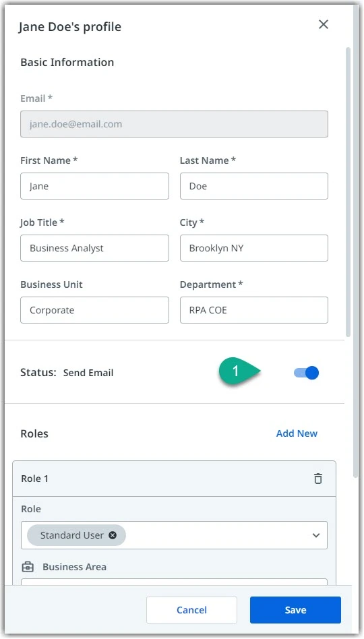Click the disabled Email field
This screenshot has width=364, height=639.
(x=174, y=124)
